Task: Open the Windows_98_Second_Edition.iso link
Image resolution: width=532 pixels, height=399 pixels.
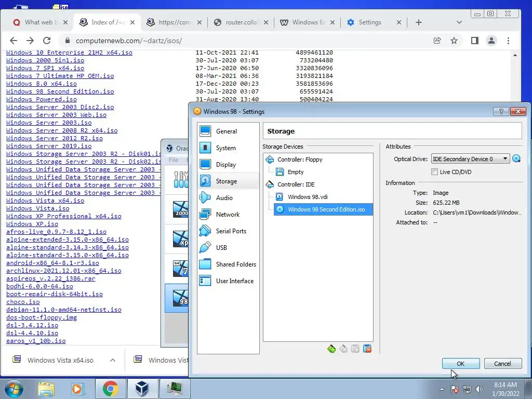Action: [x=60, y=91]
